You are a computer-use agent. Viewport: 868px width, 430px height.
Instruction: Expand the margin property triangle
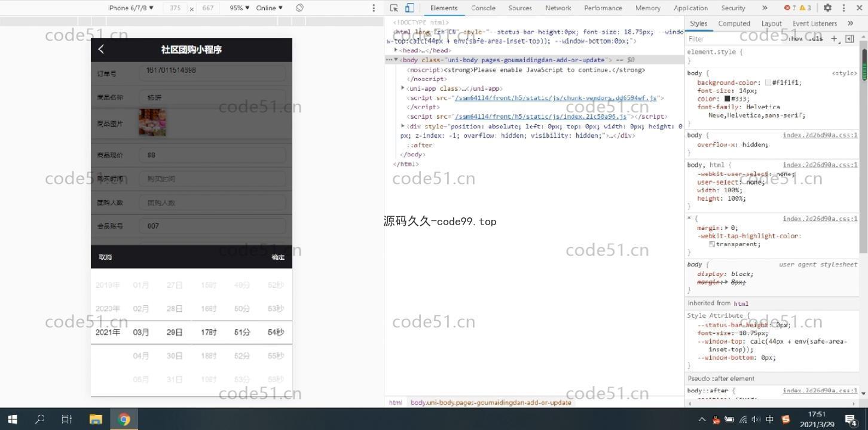point(726,228)
